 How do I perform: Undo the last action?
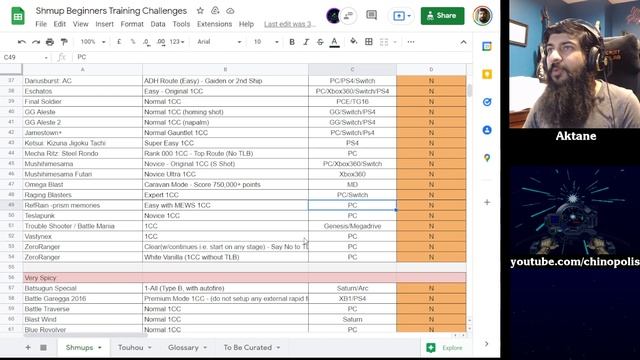22,42
